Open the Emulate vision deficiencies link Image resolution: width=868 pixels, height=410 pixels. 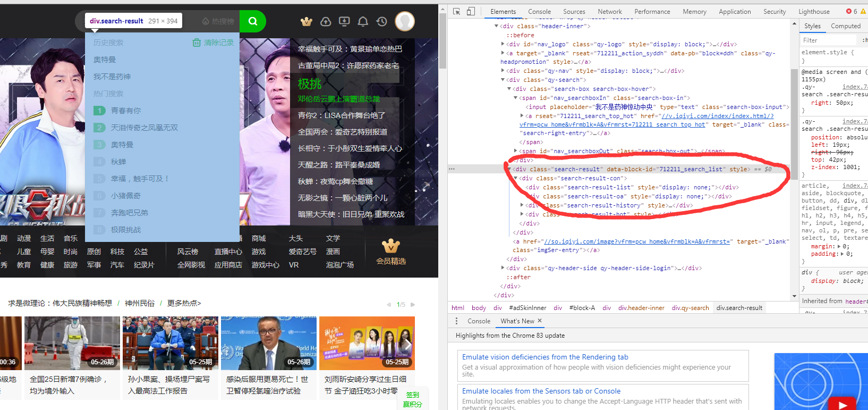pos(545,357)
